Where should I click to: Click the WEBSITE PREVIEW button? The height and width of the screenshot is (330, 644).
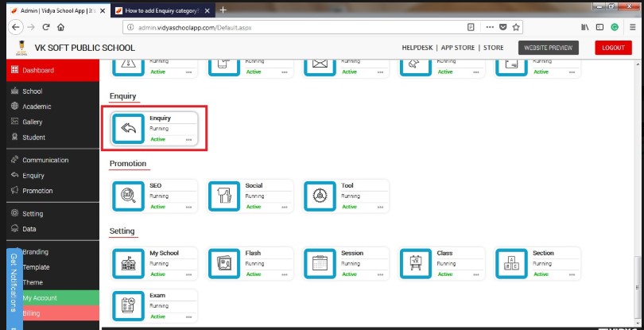(549, 48)
